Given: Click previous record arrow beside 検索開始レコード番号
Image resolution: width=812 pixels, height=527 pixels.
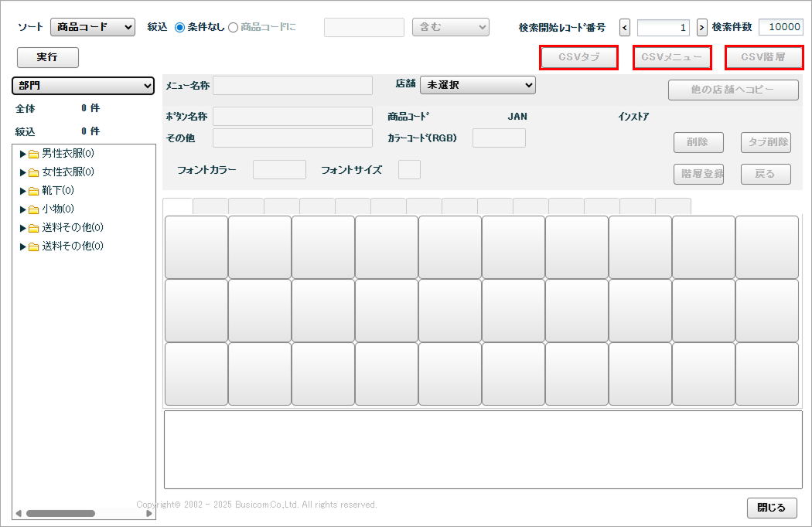Looking at the screenshot, I should click(x=625, y=28).
